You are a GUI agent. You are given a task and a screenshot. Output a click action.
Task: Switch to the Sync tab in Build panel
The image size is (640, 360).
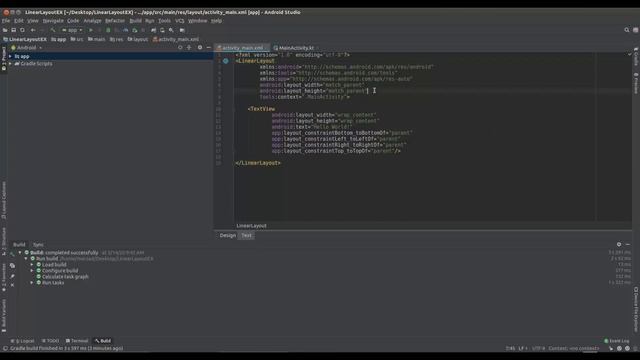38,245
